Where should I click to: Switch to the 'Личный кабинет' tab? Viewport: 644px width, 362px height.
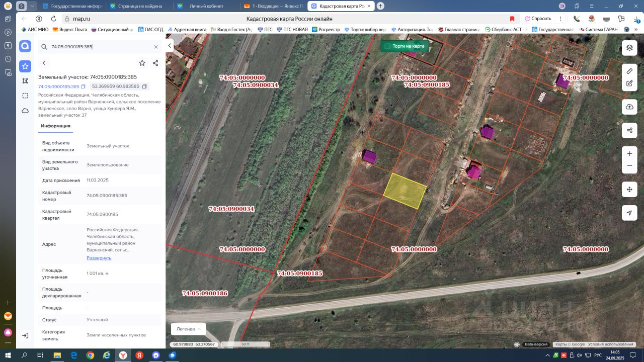206,6
